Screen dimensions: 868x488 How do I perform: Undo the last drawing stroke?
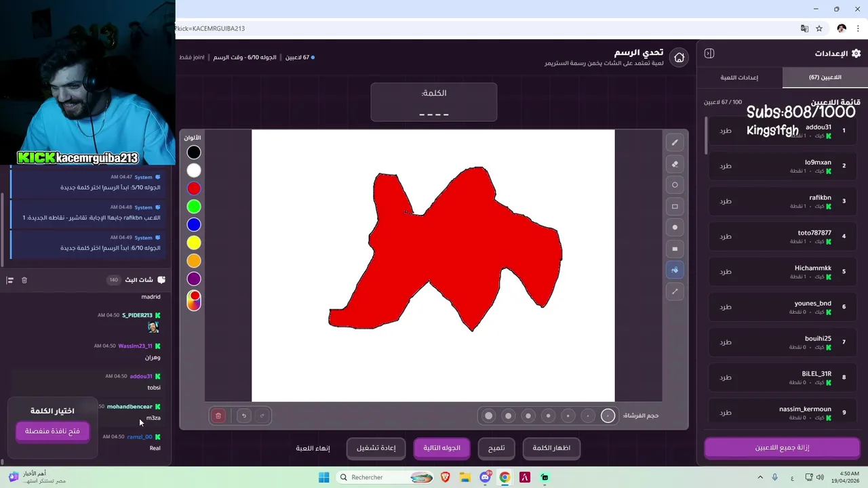tap(244, 415)
